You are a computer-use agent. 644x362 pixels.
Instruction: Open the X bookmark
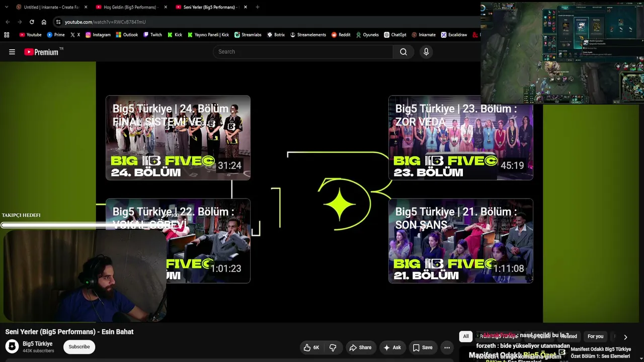(75, 35)
